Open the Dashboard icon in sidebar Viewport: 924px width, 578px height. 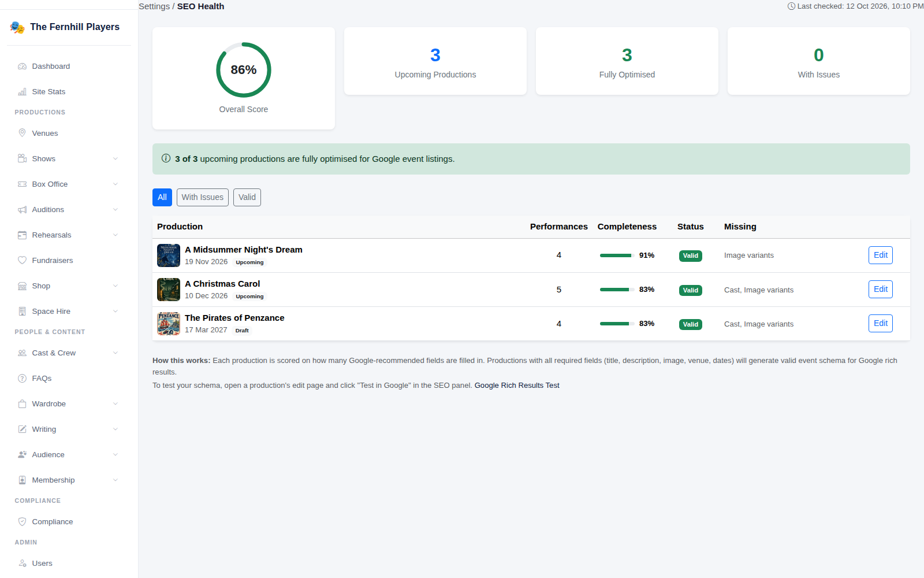[22, 66]
